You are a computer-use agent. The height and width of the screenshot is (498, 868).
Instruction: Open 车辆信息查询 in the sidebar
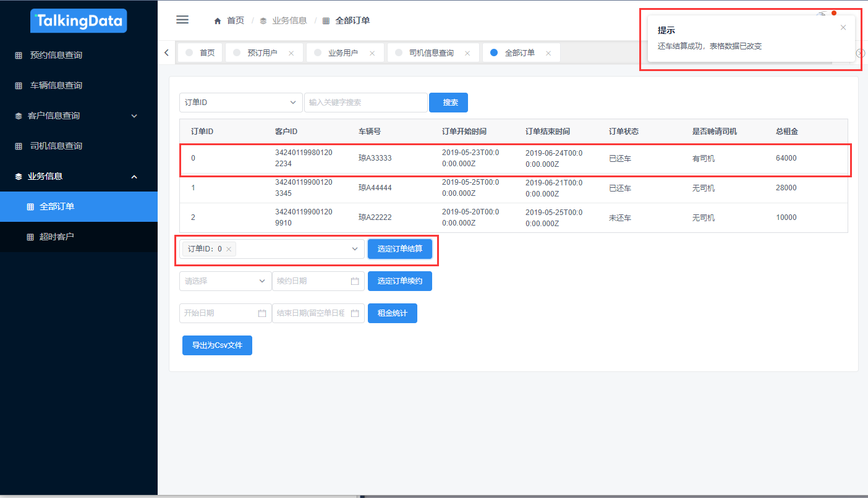[x=79, y=85]
